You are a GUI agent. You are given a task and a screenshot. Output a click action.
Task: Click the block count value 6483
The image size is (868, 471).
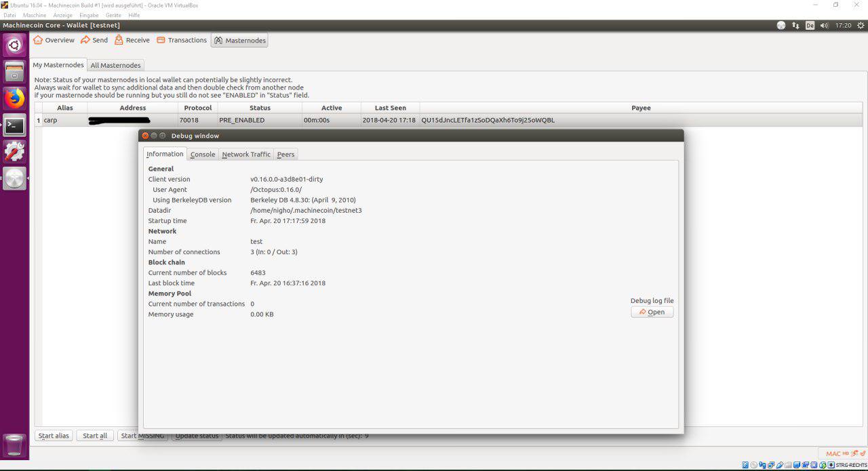258,272
